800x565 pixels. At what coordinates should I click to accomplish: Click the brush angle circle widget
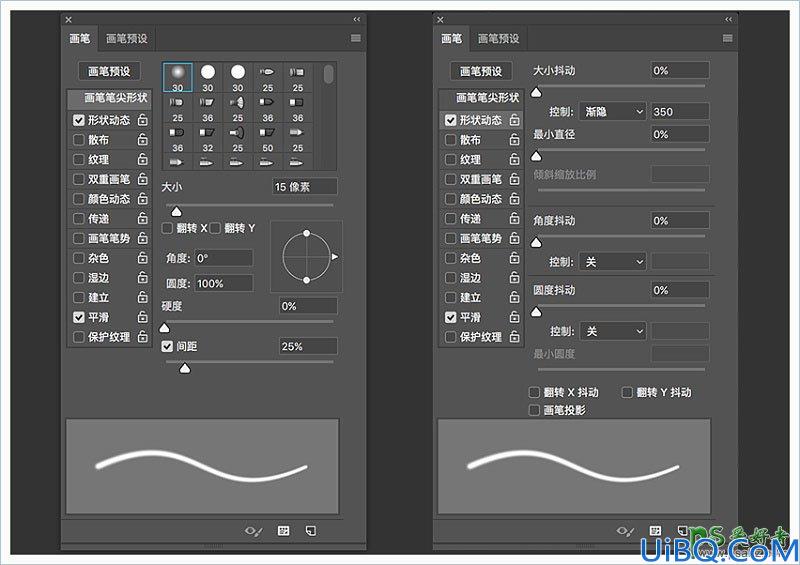[x=307, y=257]
